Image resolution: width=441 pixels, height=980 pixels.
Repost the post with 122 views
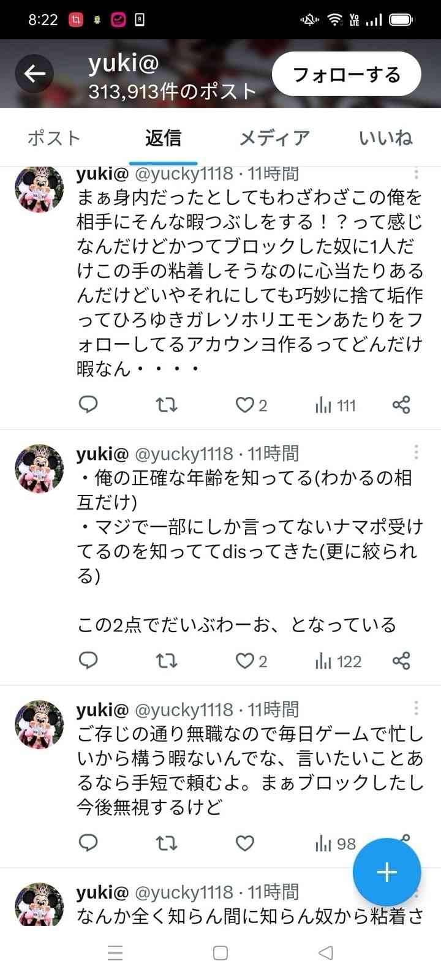[166, 661]
